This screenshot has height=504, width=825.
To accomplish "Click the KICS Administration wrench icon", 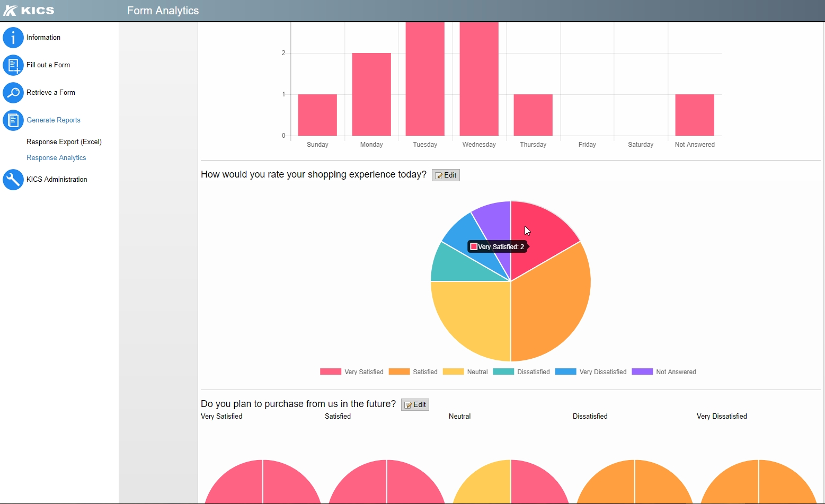I will pos(13,180).
